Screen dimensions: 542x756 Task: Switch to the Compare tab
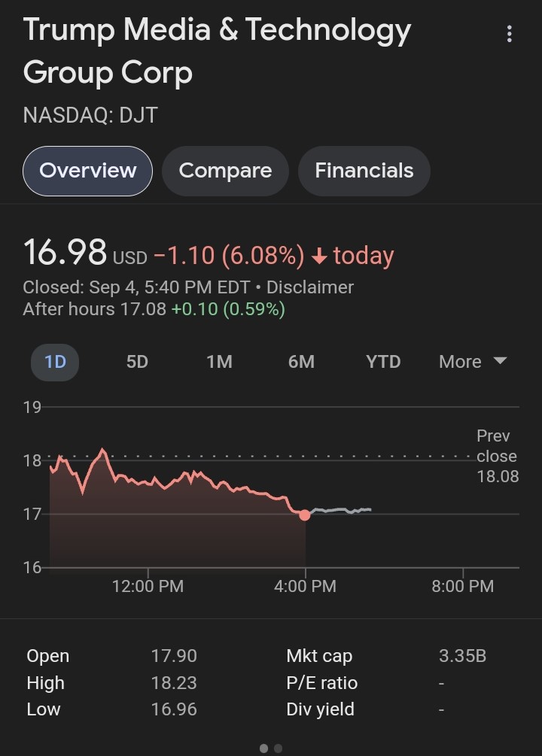[x=225, y=171]
